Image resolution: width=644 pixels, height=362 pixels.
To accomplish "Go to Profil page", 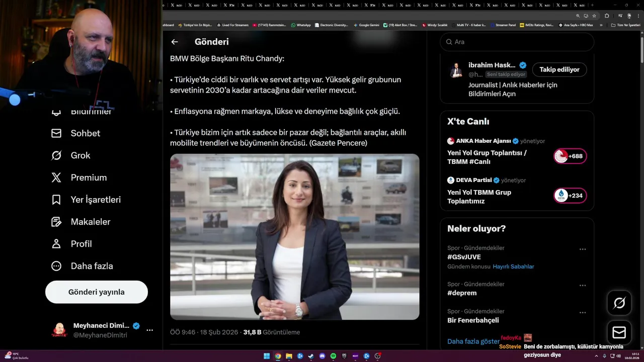I will [x=71, y=244].
